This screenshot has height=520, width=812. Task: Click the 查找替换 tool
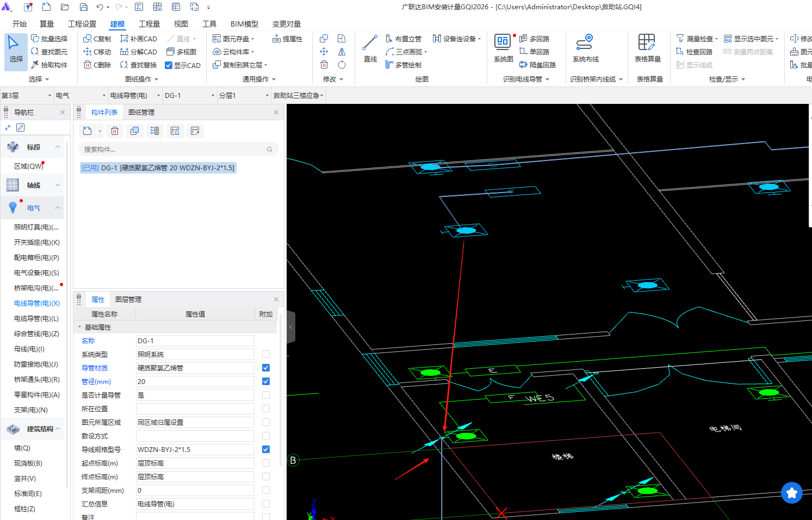click(139, 65)
